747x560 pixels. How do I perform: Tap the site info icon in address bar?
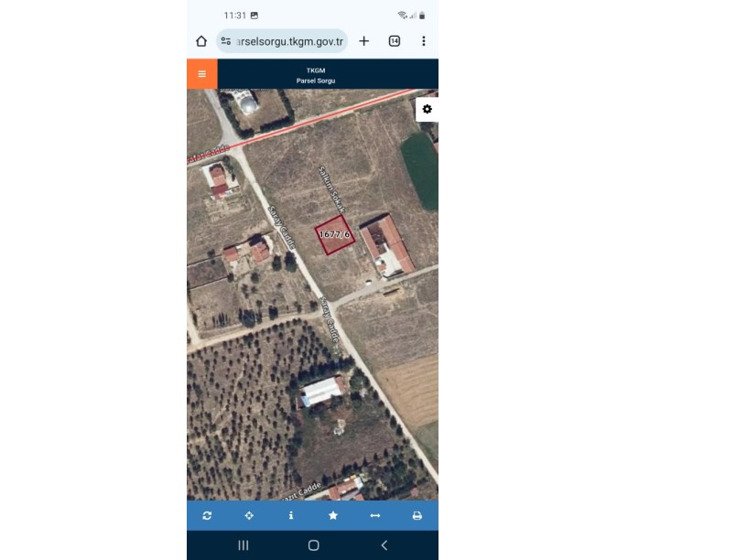tap(226, 41)
